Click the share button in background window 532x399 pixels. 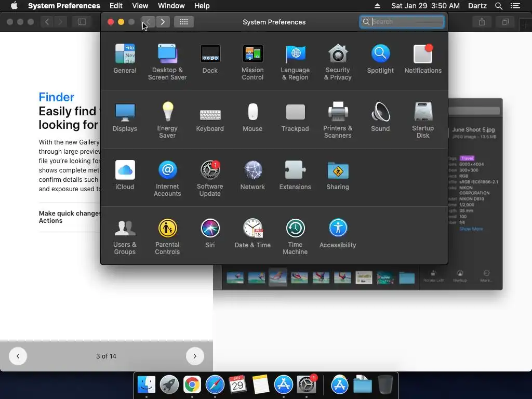coord(482,22)
